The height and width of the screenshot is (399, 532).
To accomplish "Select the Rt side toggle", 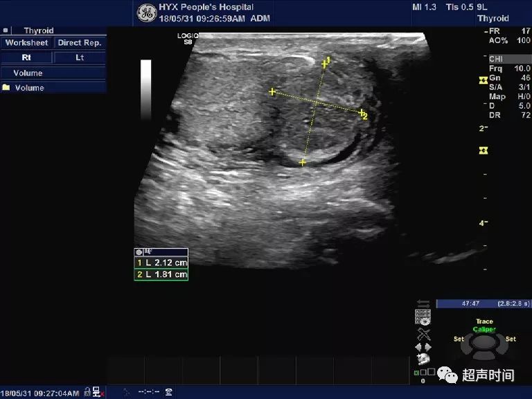I will coord(26,57).
